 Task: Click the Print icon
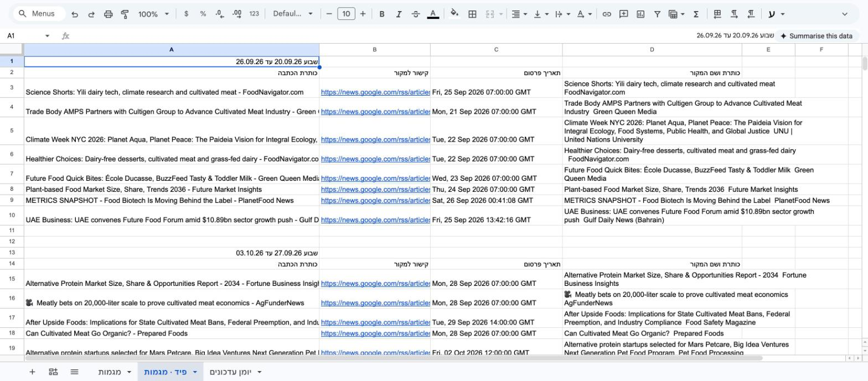pos(108,14)
